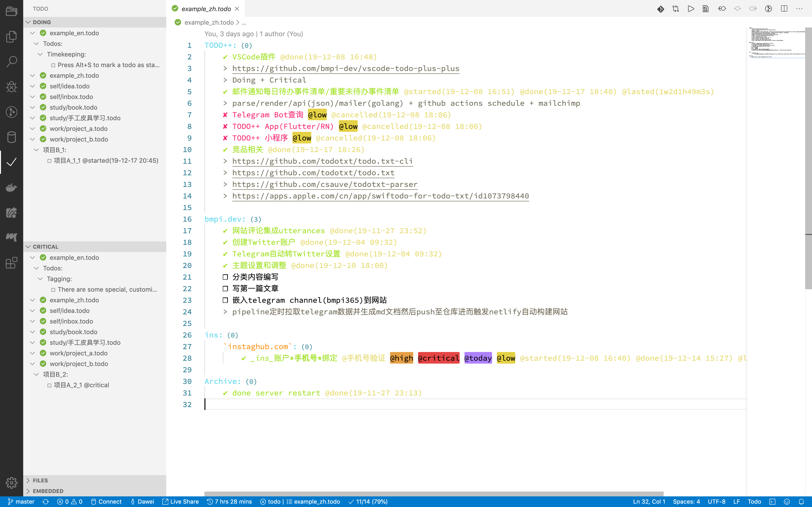Open the Todo checkmark view in activity bar

[x=11, y=162]
